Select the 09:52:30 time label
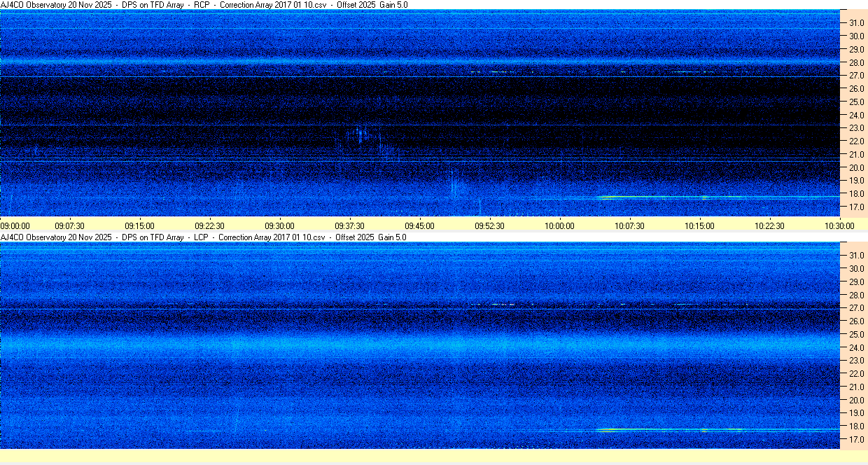Screen dimensions: 868x465 pos(490,225)
